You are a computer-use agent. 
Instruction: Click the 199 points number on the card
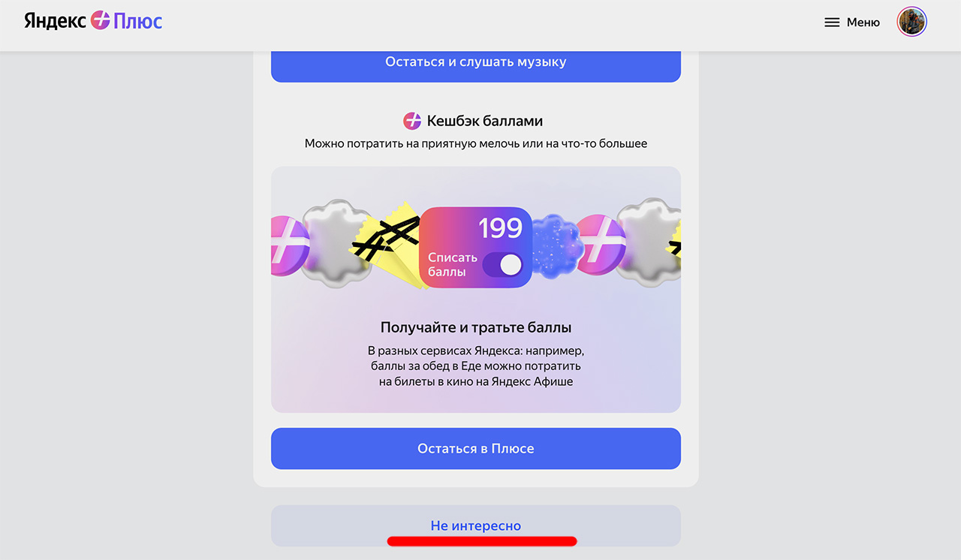point(500,227)
